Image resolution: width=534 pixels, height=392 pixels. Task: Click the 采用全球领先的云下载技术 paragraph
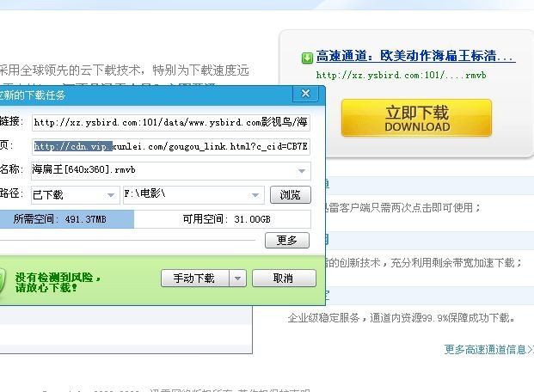tap(125, 70)
